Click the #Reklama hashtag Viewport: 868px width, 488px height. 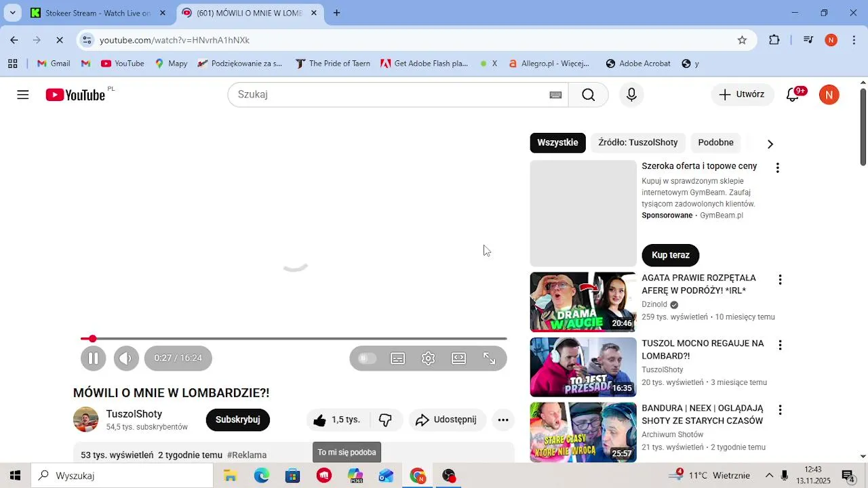click(x=247, y=455)
